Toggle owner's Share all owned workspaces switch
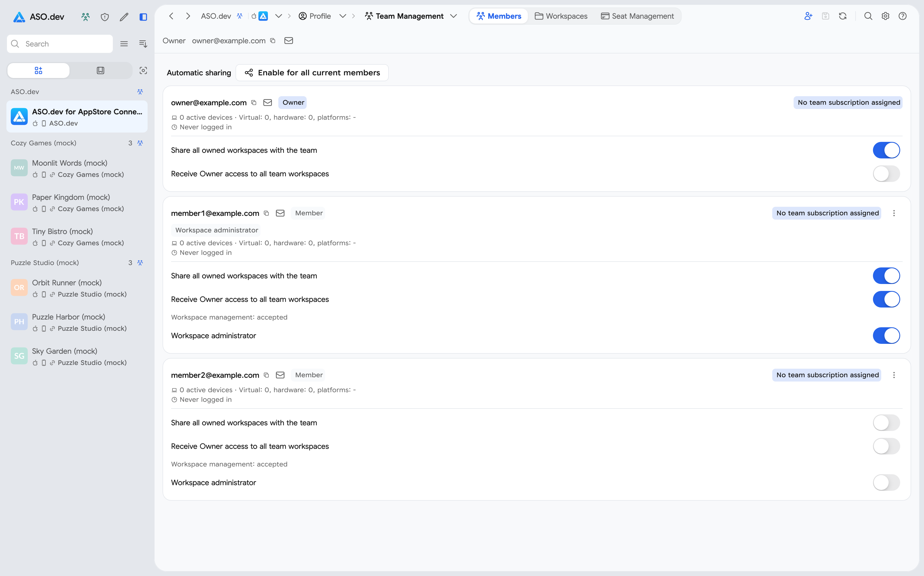This screenshot has width=924, height=576. click(x=886, y=150)
